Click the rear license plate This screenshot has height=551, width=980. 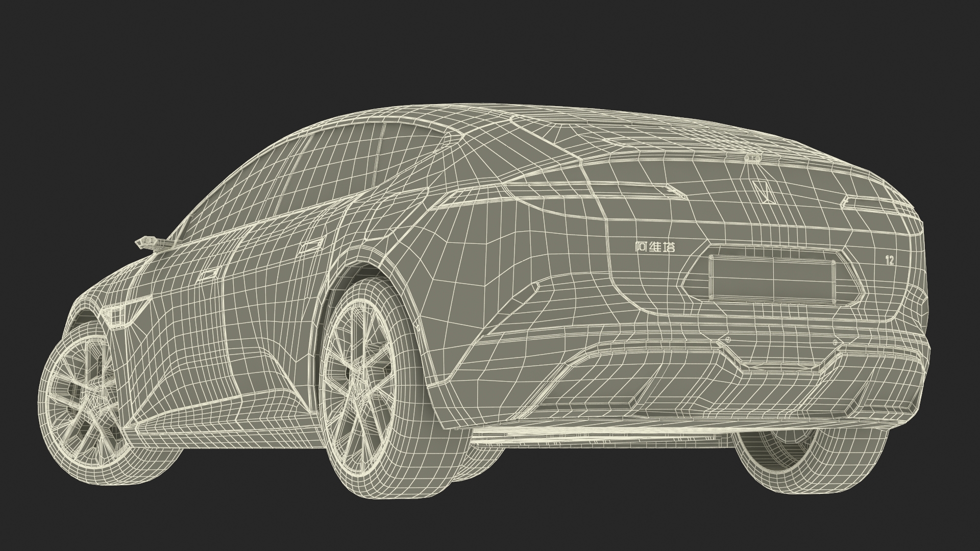click(772, 279)
